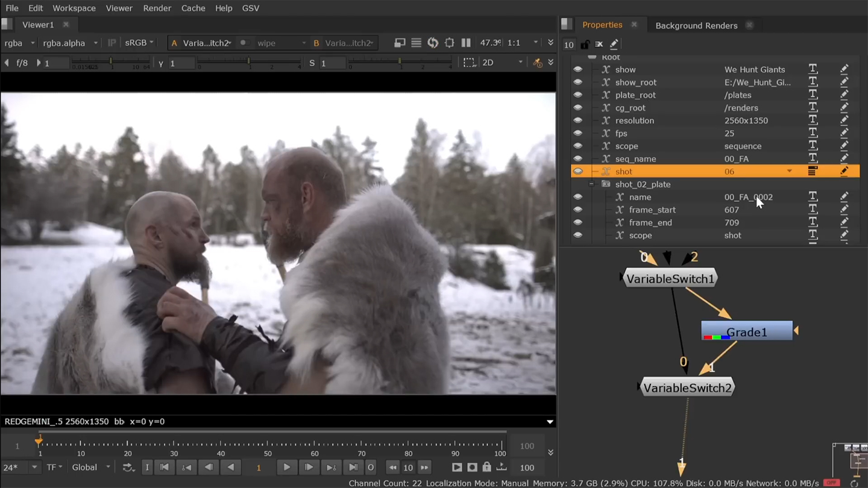Screen dimensions: 868x488
Task: Open flipbook render icon on timeline
Action: tap(457, 468)
